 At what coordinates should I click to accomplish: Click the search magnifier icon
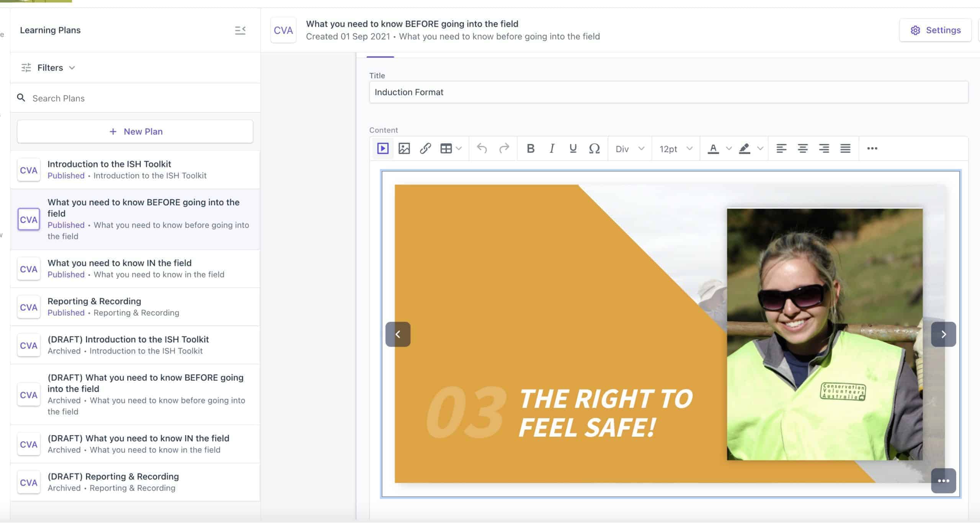21,98
